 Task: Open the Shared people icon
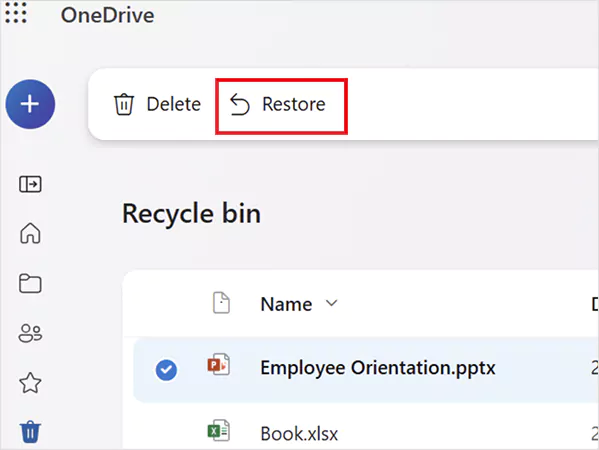pyautogui.click(x=30, y=333)
